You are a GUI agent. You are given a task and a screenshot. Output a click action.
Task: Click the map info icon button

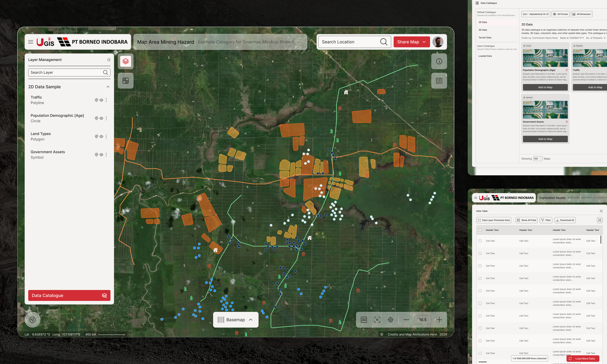(x=439, y=61)
